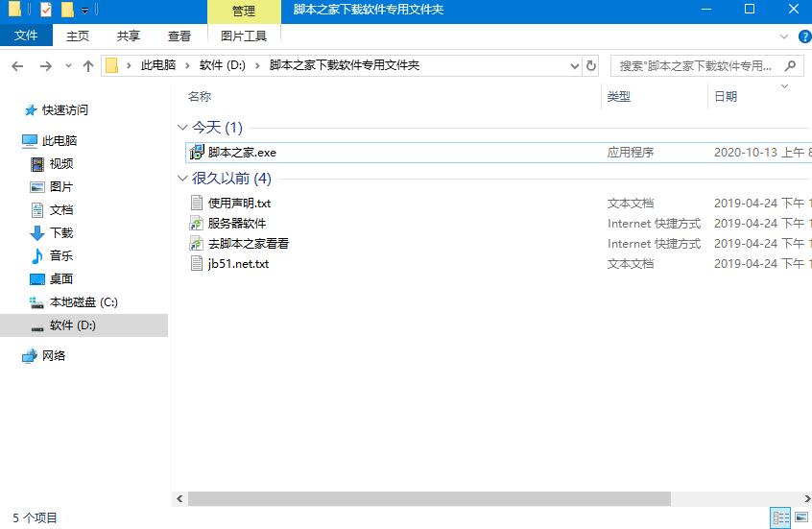The width and height of the screenshot is (812, 529).
Task: Open 网络 in the navigation pane
Action: click(x=54, y=355)
